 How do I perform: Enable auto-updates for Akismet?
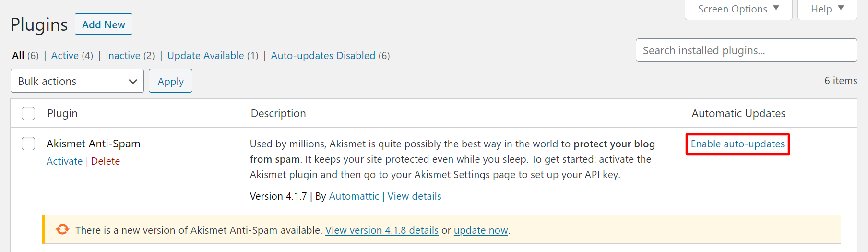tap(737, 144)
